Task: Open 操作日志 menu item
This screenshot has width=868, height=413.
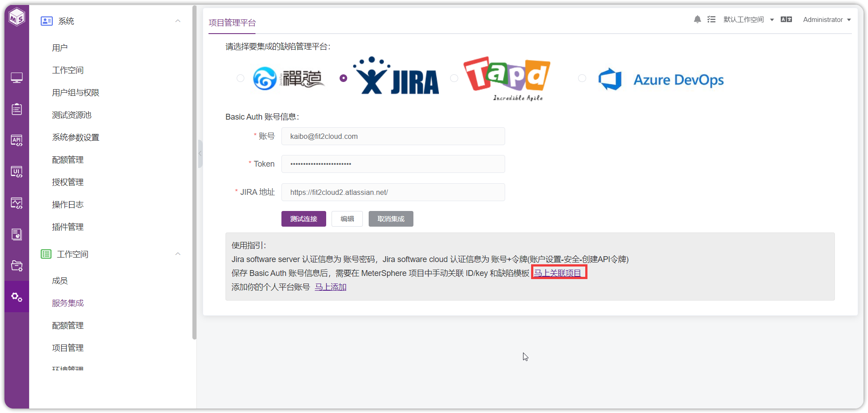Action: (68, 205)
